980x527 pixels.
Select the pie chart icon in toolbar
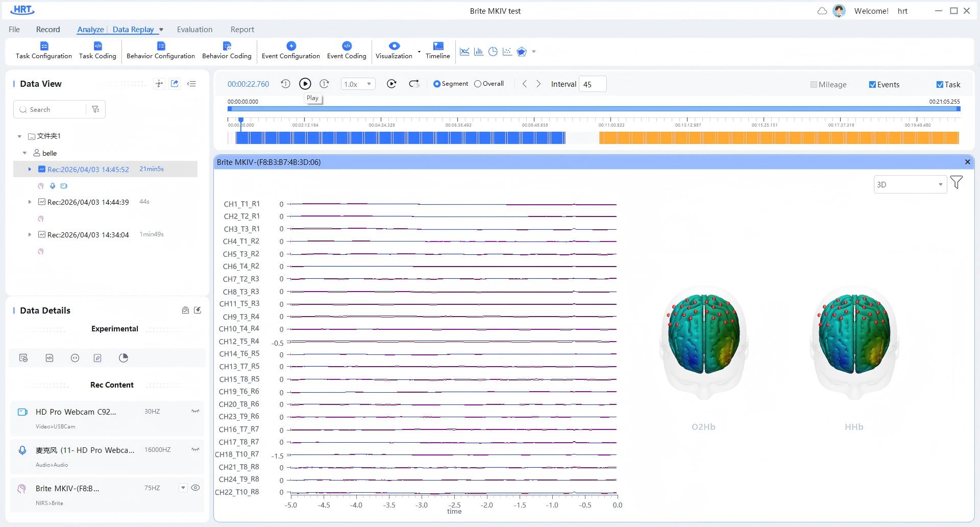coord(493,52)
